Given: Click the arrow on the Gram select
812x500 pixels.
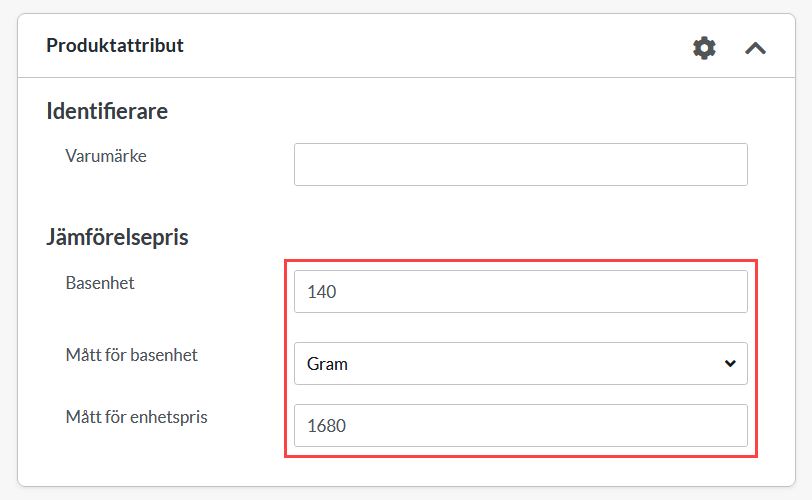Looking at the screenshot, I should click(729, 363).
